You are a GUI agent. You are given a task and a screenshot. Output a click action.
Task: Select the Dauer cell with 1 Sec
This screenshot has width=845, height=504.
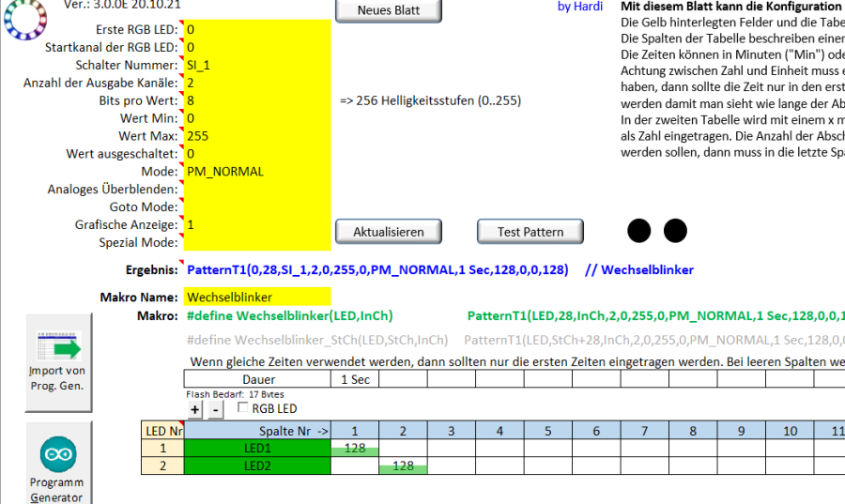(354, 379)
